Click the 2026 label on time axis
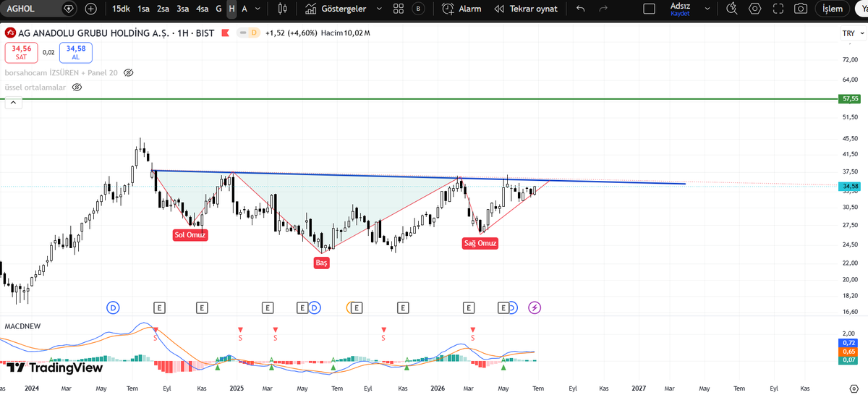This screenshot has width=868, height=395. [x=437, y=388]
